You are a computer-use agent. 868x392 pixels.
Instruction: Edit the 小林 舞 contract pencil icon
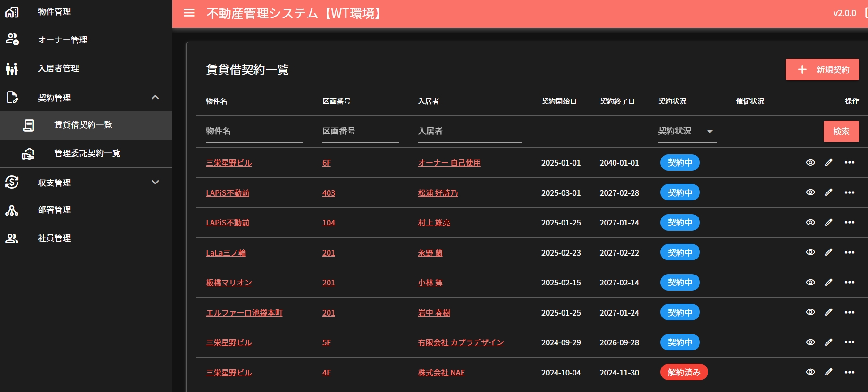(828, 282)
